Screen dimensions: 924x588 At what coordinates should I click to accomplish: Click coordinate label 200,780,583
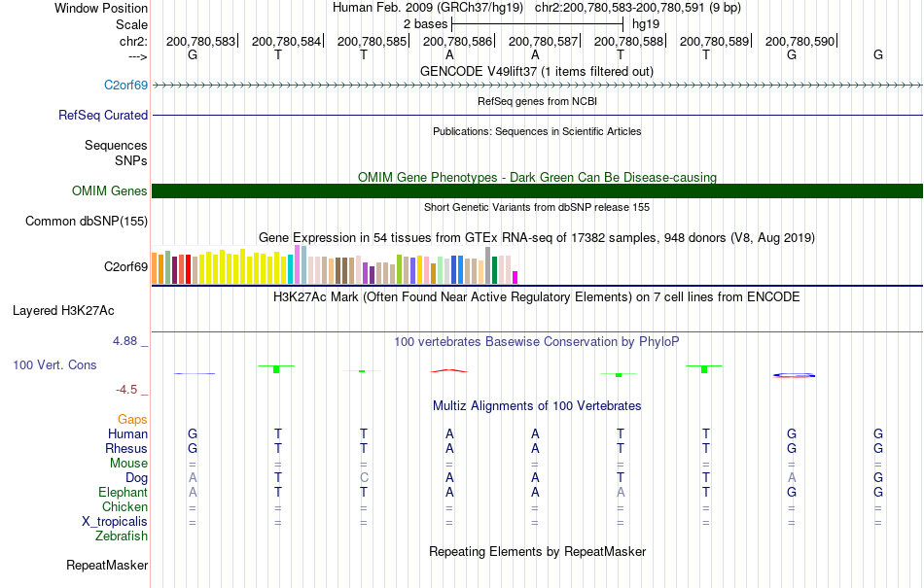(x=200, y=41)
